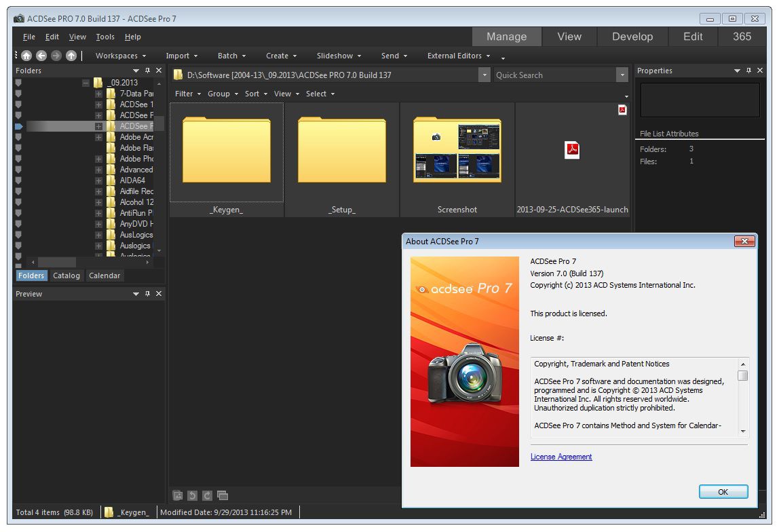
Task: Toggle the Easy-Select marker for Adobe Fla
Action: coord(18,148)
